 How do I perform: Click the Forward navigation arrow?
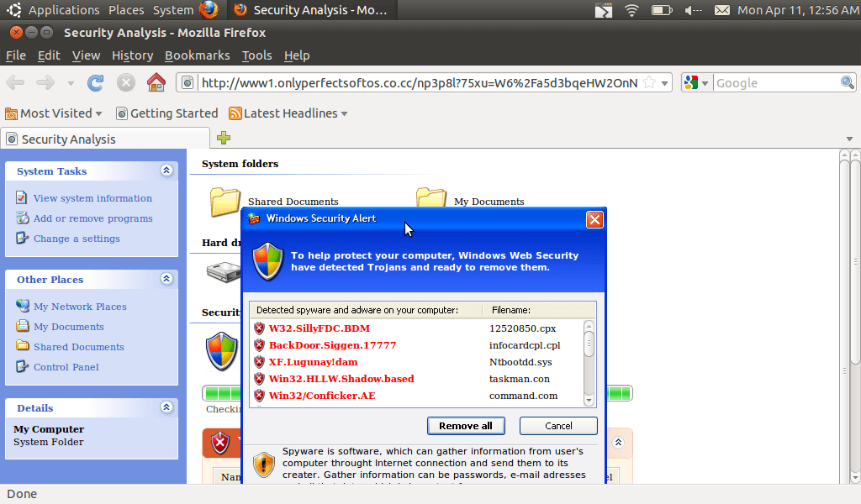45,83
